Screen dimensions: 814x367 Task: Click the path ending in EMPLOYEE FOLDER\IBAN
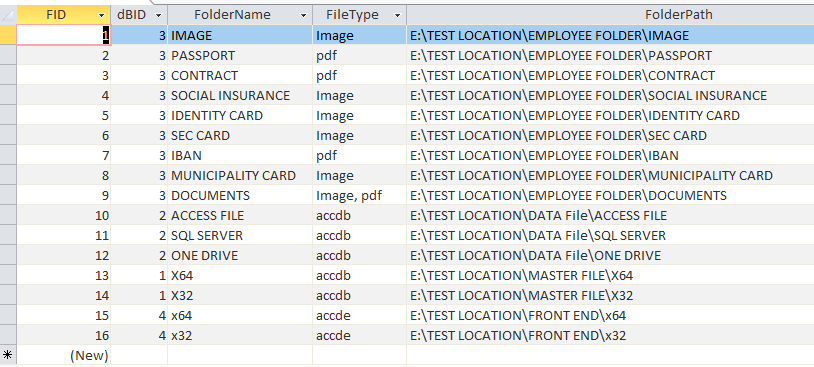click(610, 155)
